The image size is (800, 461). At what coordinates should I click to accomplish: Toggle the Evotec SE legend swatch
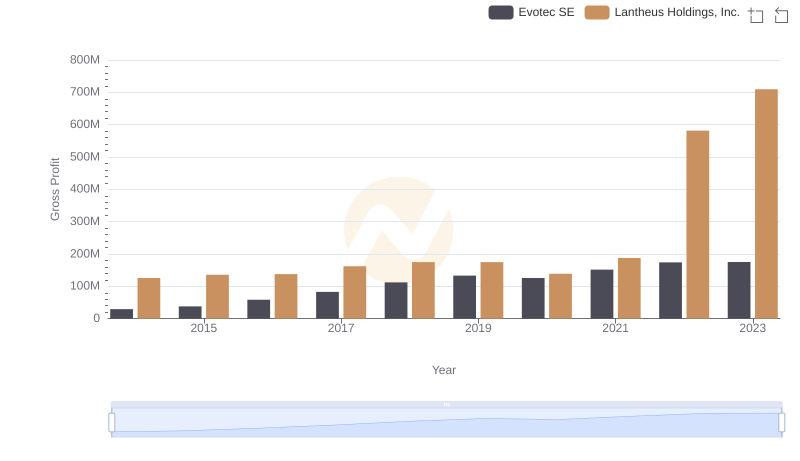(x=501, y=12)
